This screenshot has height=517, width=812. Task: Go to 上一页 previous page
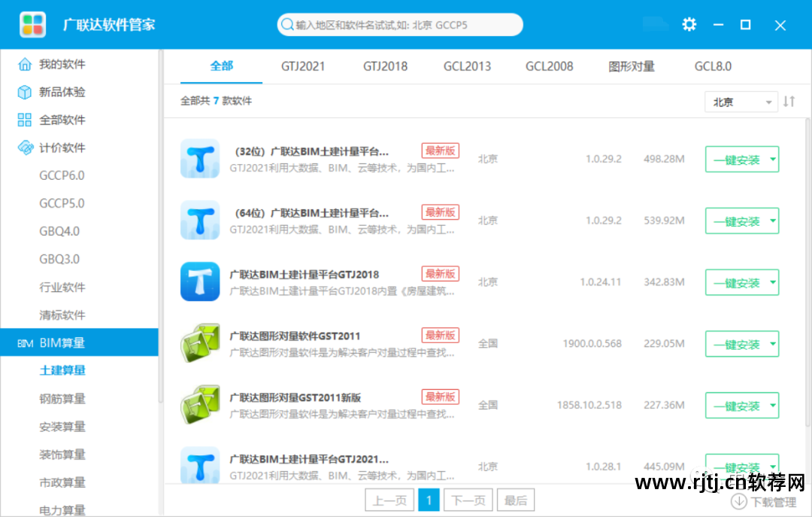coord(389,500)
